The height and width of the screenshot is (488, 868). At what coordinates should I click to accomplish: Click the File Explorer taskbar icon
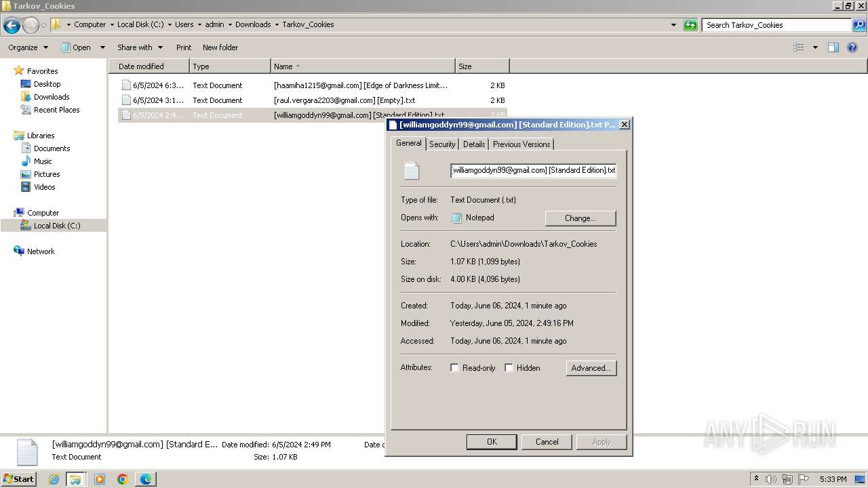[75, 479]
